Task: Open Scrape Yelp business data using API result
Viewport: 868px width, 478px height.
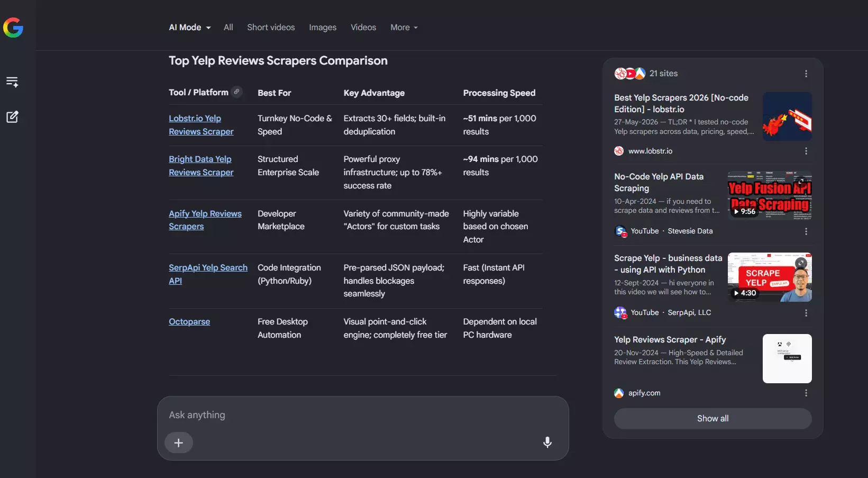Action: click(x=668, y=264)
